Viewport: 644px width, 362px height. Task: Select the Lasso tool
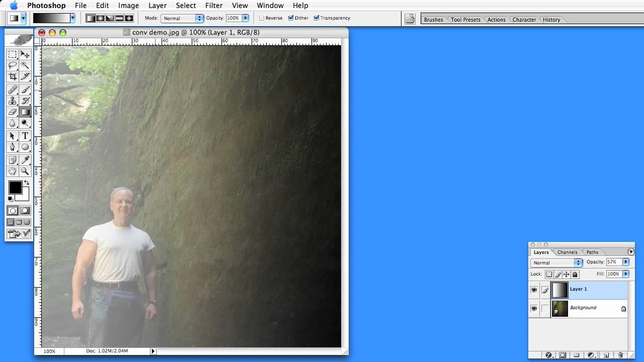point(13,65)
